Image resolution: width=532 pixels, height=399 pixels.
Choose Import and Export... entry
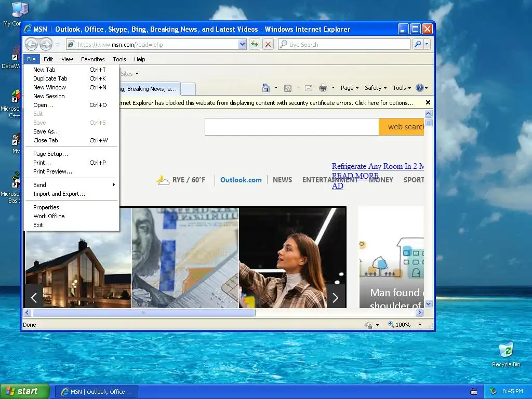pyautogui.click(x=71, y=194)
